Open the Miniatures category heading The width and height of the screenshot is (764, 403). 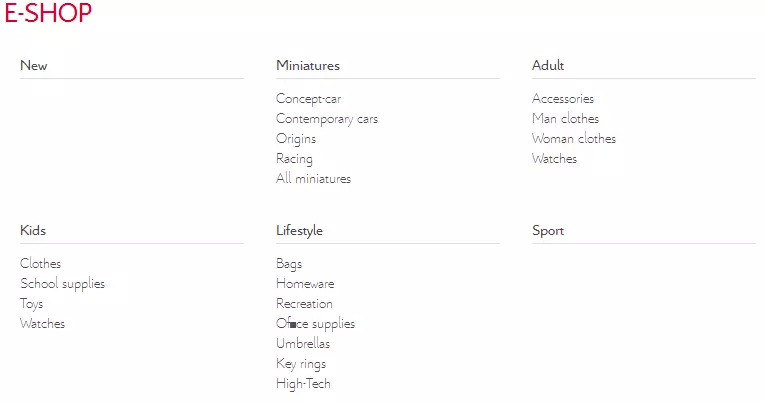click(308, 66)
